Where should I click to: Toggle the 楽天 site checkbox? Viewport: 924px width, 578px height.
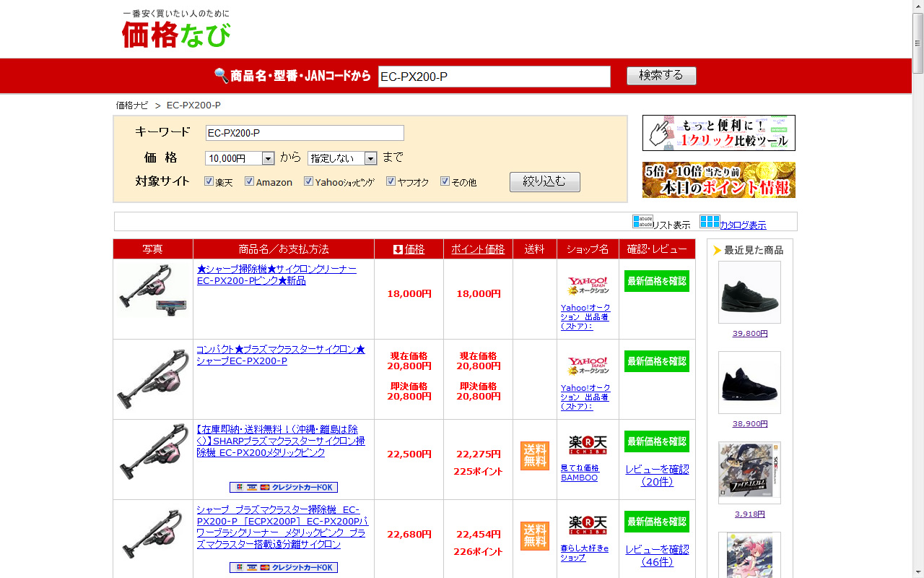(x=209, y=181)
